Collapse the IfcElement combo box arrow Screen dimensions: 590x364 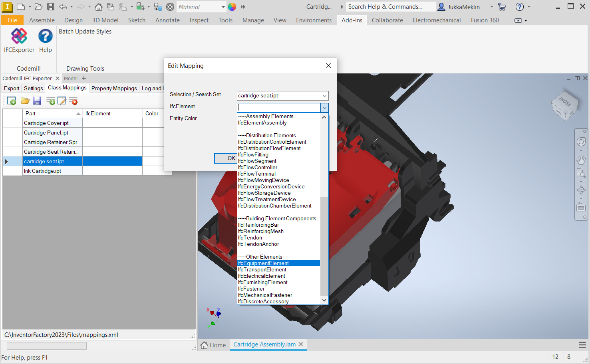click(x=324, y=108)
